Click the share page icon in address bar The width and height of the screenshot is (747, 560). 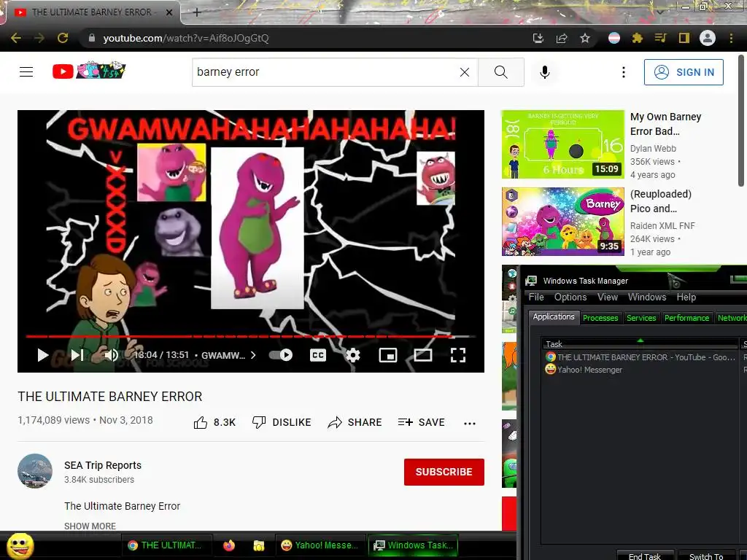coord(562,38)
